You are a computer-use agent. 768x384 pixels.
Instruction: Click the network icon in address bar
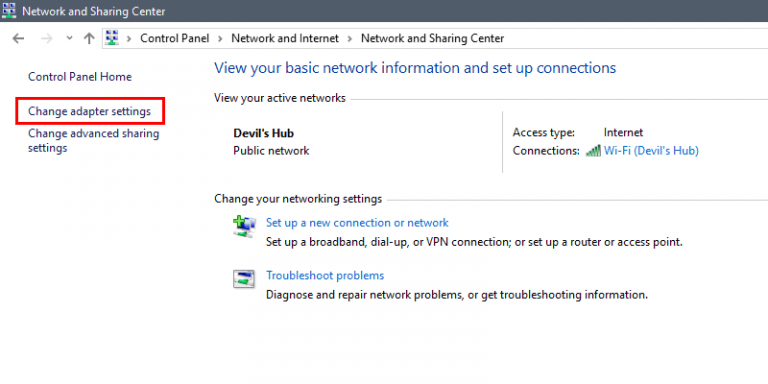[x=112, y=38]
